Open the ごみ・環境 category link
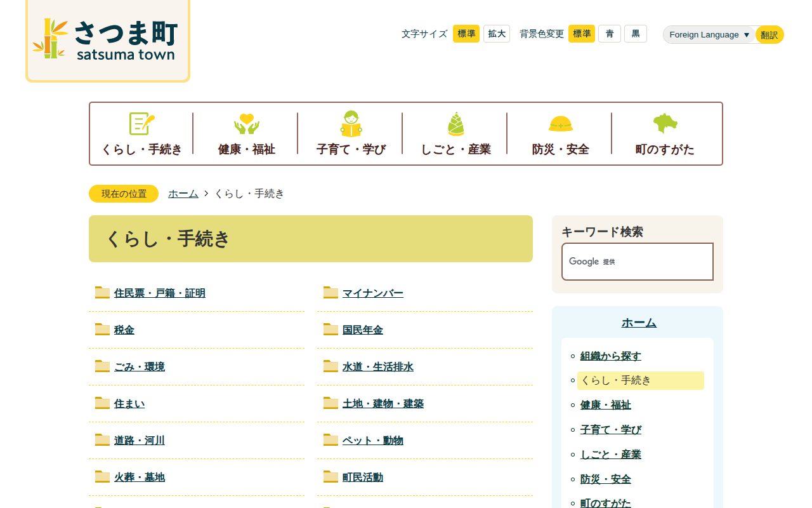The height and width of the screenshot is (508, 812). (x=140, y=367)
